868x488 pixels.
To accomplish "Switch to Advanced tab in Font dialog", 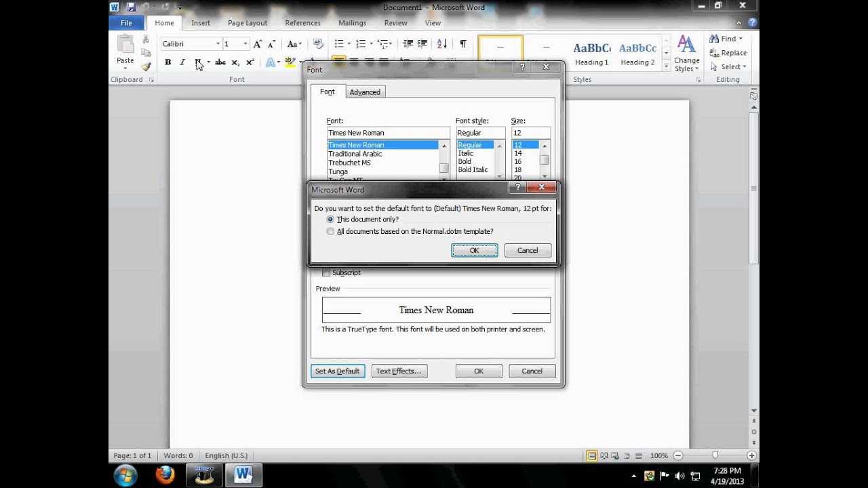I will coord(365,92).
